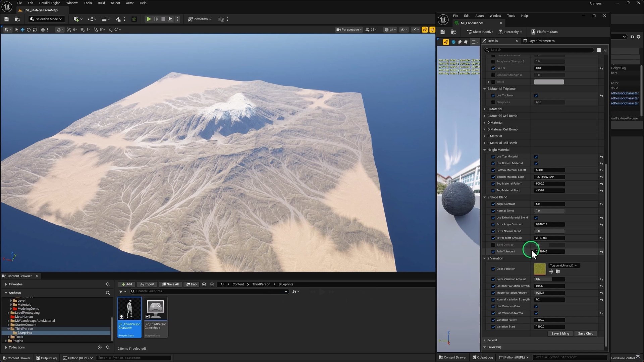Click the Save Sibling button
The width and height of the screenshot is (644, 362).
pos(560,334)
